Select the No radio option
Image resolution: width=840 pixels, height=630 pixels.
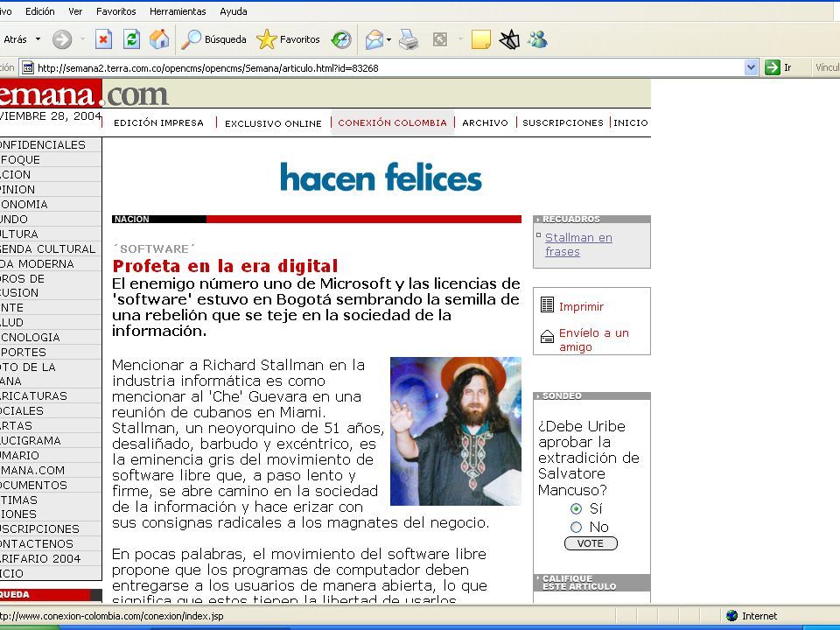point(576,527)
